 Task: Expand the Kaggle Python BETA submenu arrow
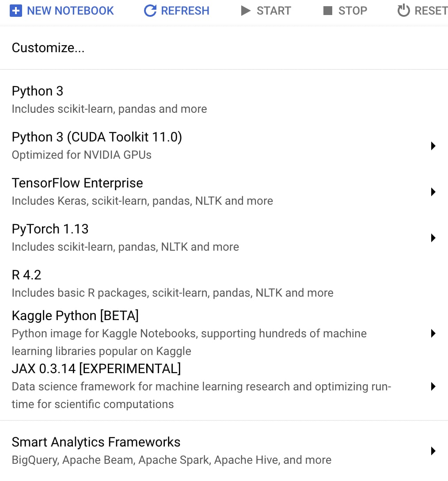pos(433,333)
